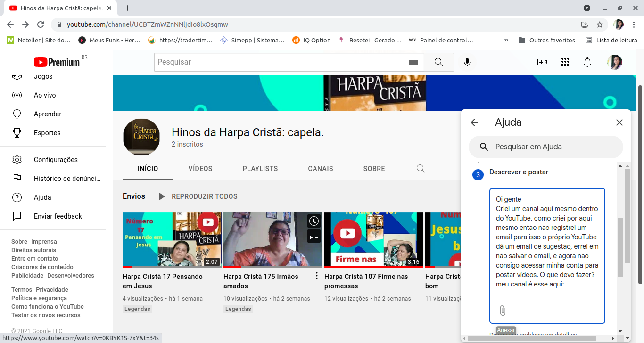Screen dimensions: 644x343
Task: Start voice search with the microphone
Action: 467,62
